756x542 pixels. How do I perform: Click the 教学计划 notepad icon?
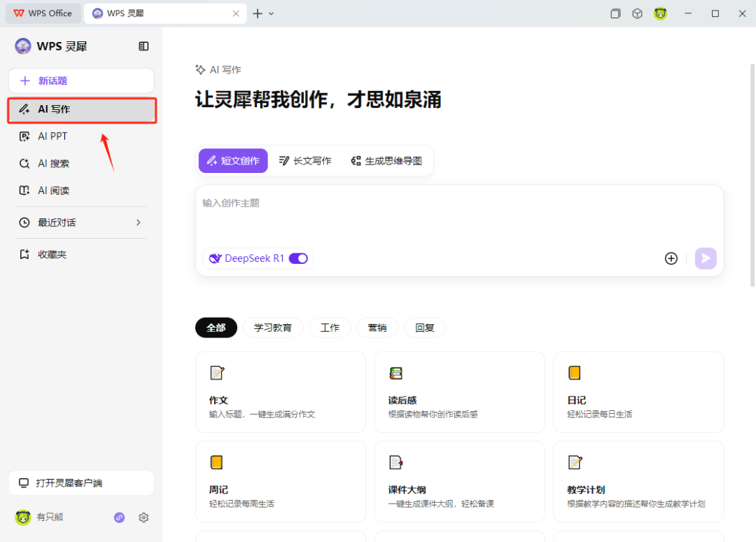click(575, 462)
